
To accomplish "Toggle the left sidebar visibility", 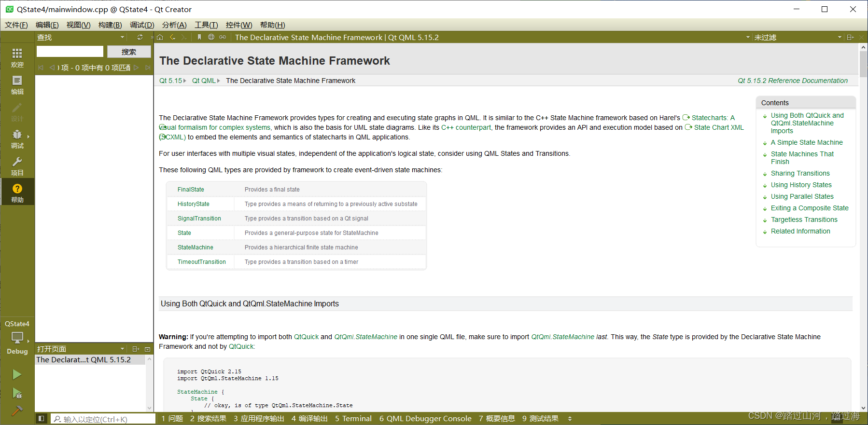I will point(42,419).
